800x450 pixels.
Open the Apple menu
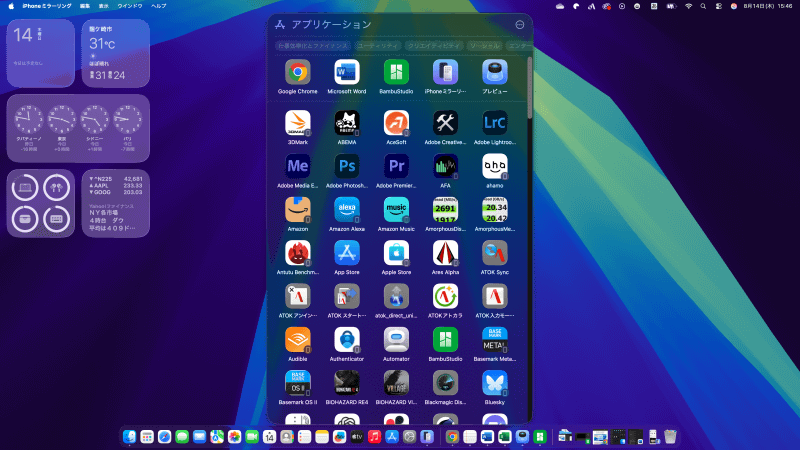pyautogui.click(x=11, y=6)
